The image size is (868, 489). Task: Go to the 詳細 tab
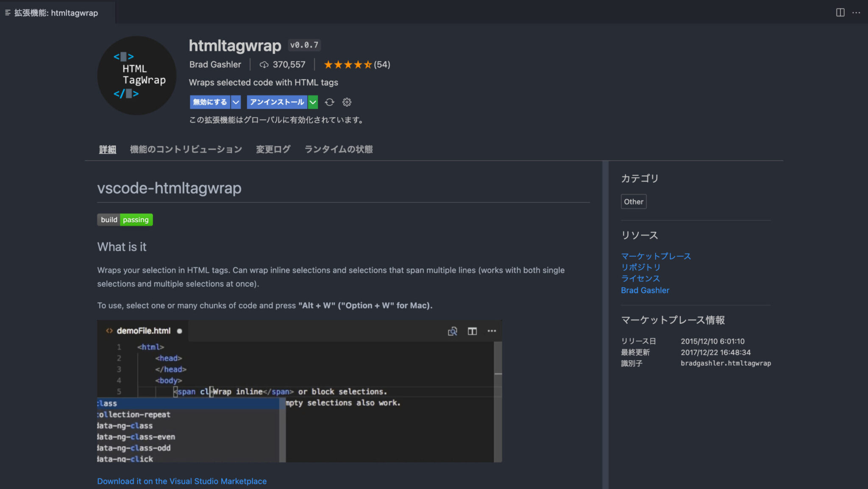[x=107, y=149]
